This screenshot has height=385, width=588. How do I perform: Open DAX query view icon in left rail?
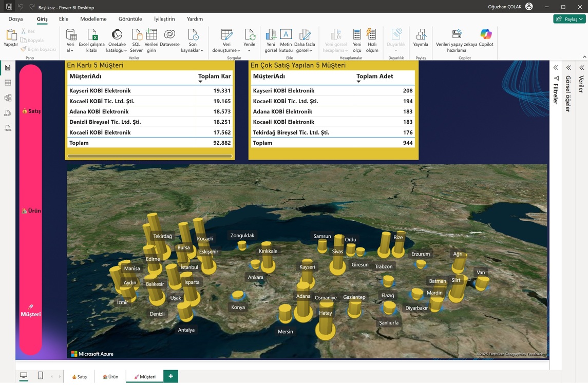[8, 113]
